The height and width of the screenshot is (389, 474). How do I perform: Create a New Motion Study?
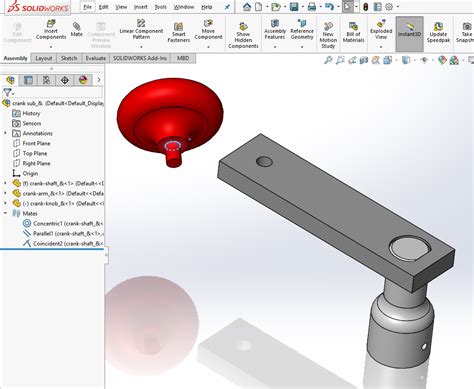(328, 35)
